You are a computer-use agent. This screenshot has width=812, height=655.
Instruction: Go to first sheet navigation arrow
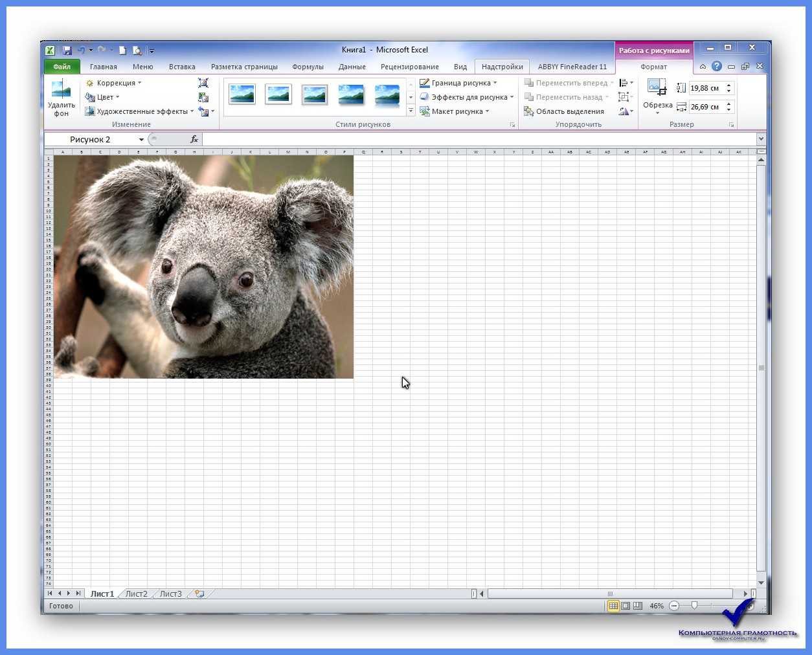click(50, 594)
